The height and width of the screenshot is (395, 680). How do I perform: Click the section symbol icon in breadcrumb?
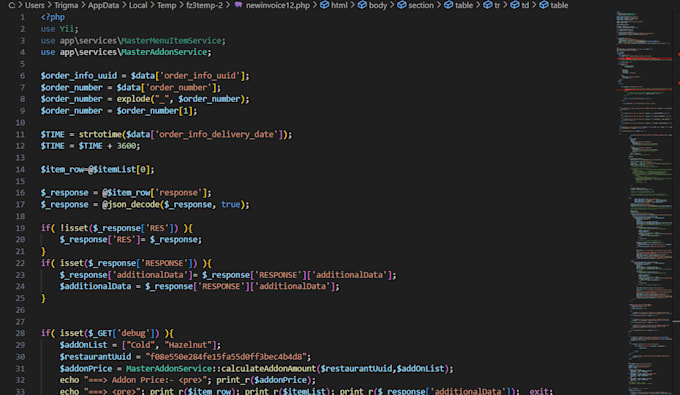click(402, 5)
